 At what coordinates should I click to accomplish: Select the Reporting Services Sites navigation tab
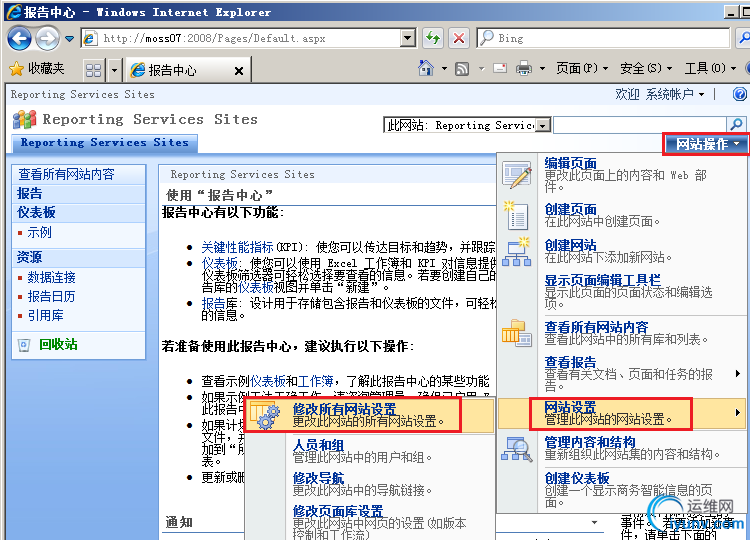104,143
